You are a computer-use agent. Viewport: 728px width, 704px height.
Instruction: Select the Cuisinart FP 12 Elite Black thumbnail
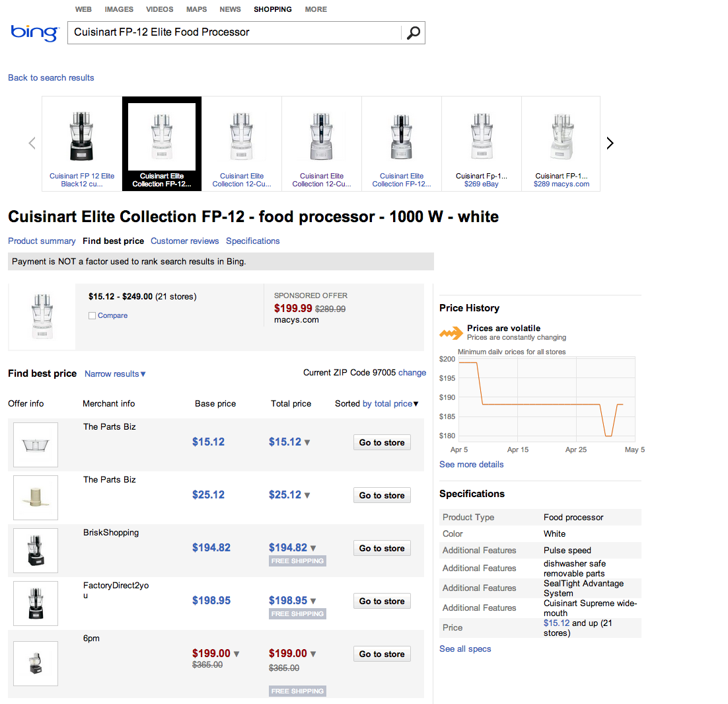82,143
